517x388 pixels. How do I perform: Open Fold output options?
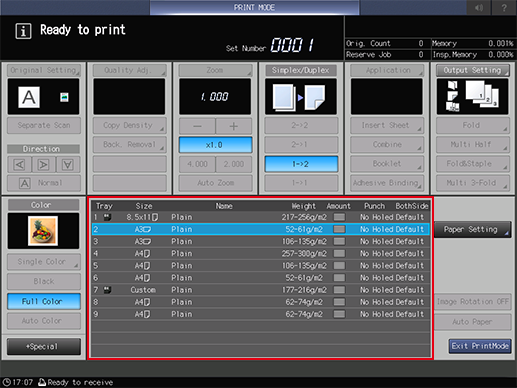pos(473,125)
